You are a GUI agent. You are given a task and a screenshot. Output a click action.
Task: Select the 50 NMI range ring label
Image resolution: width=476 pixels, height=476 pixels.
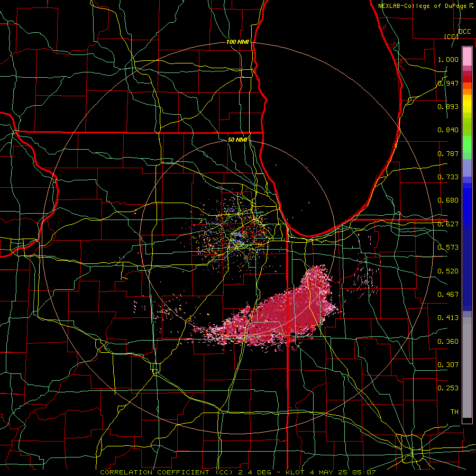[237, 140]
